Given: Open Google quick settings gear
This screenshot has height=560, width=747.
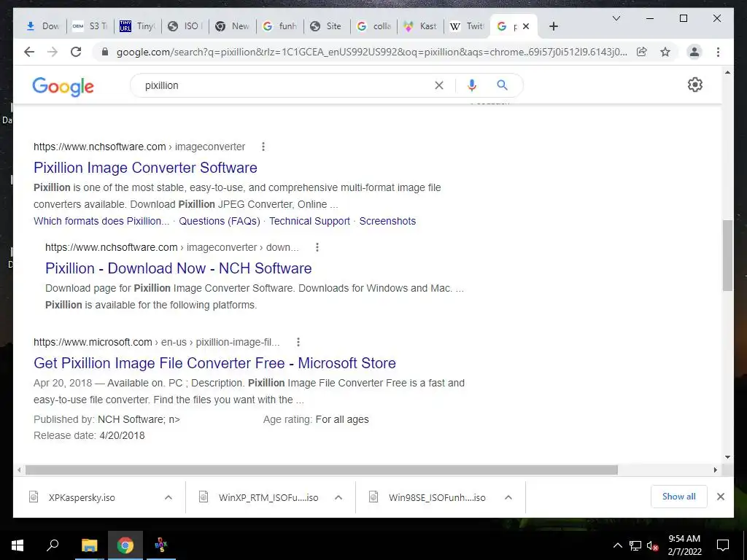Looking at the screenshot, I should click(695, 85).
